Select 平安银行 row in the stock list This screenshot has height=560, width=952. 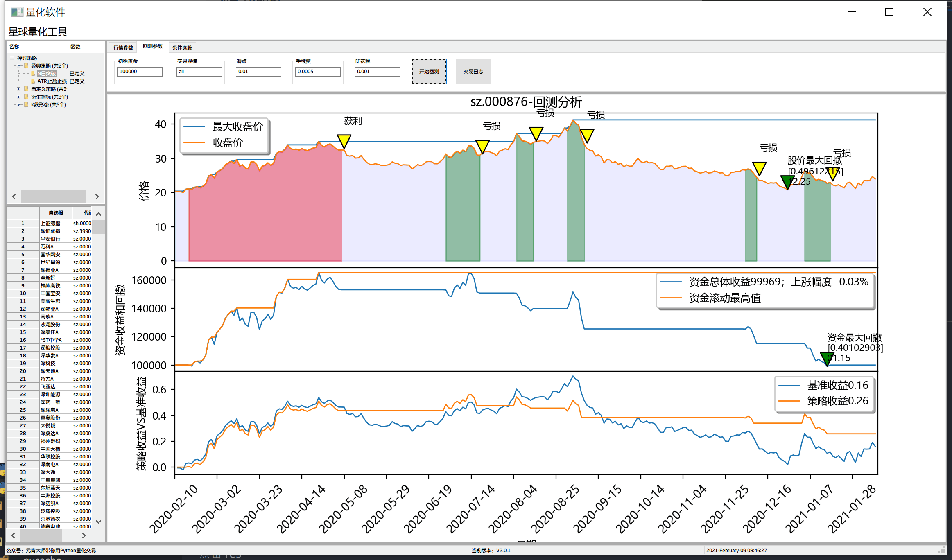(50, 239)
